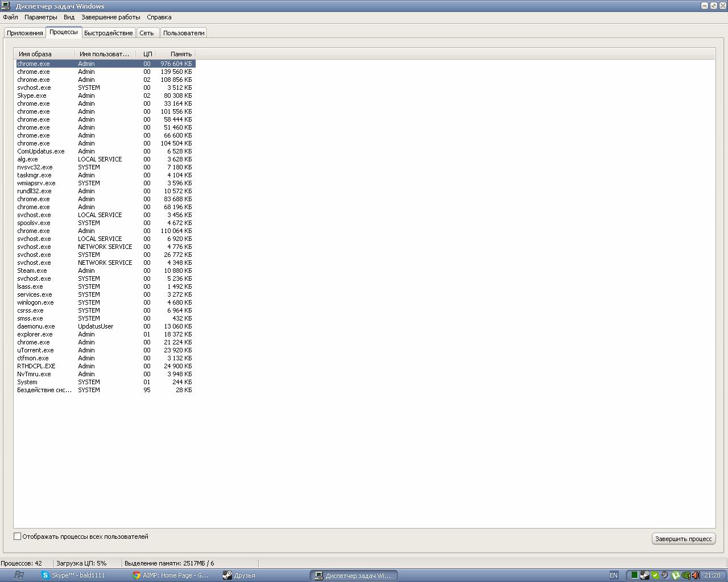Select chrome.exe row using 108 856 КБ
Screen dimensions: 728x582
click(105, 80)
